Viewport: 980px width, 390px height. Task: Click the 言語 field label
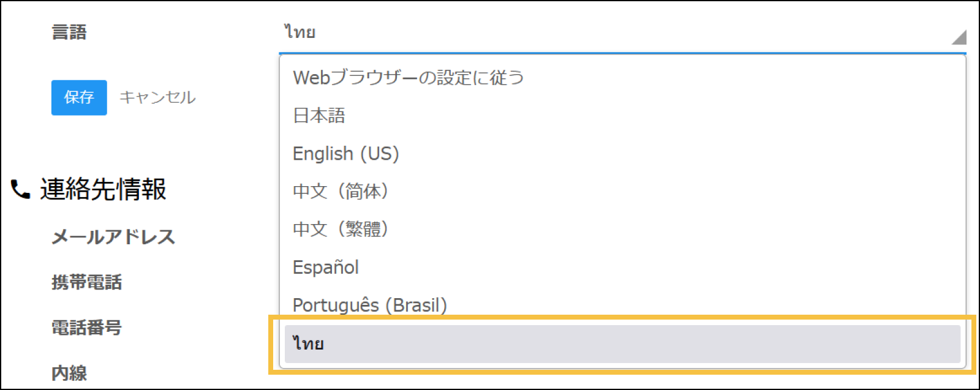pos(69,32)
